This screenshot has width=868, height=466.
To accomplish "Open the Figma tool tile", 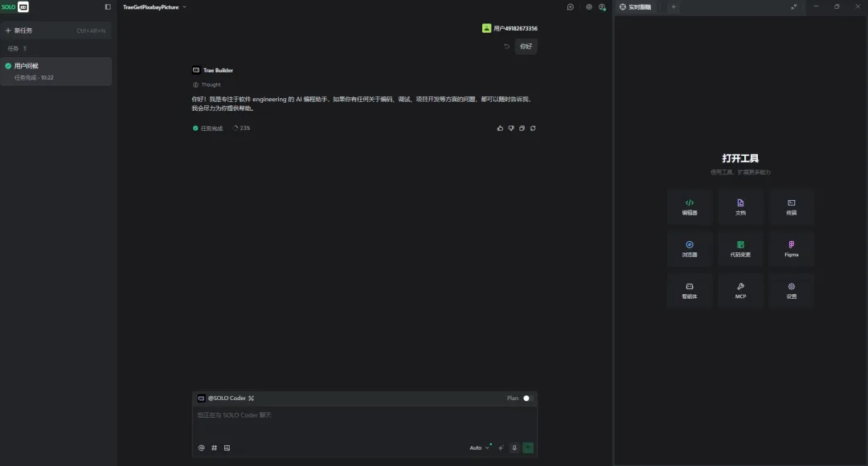I will point(791,249).
